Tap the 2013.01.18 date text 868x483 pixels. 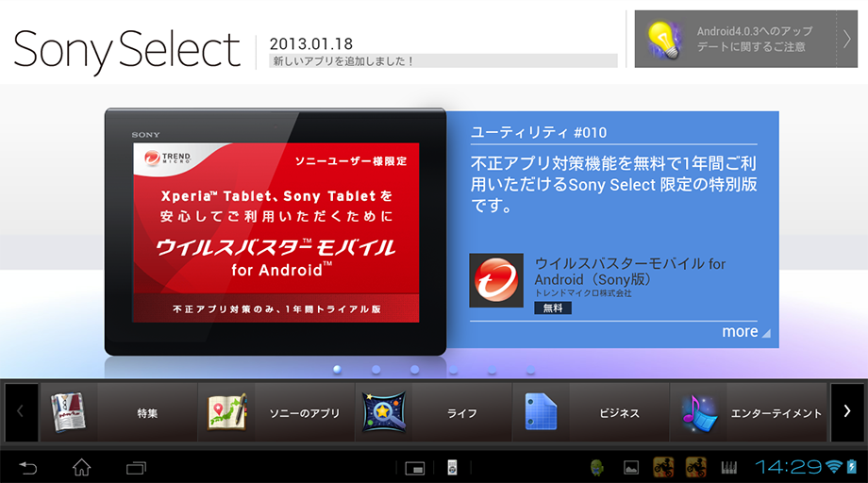(x=311, y=43)
